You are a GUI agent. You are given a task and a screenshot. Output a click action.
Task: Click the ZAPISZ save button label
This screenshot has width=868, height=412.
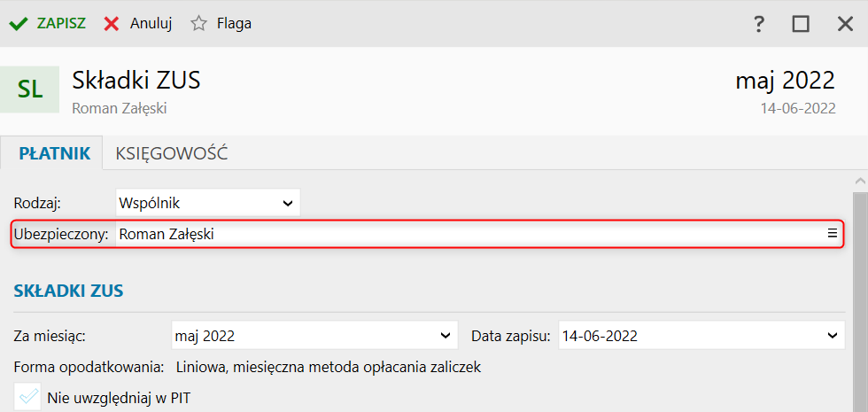pos(61,24)
